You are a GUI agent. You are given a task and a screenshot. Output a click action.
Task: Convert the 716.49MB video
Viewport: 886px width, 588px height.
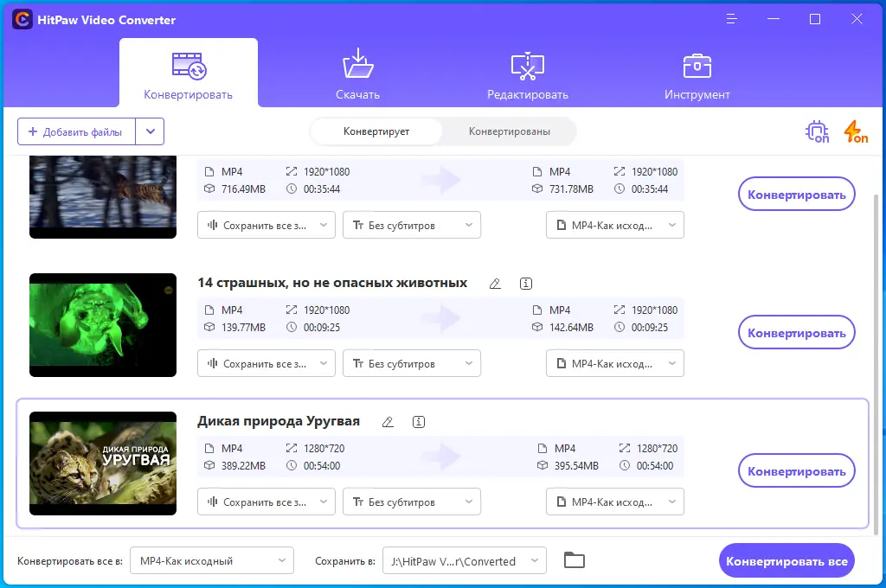pos(796,195)
